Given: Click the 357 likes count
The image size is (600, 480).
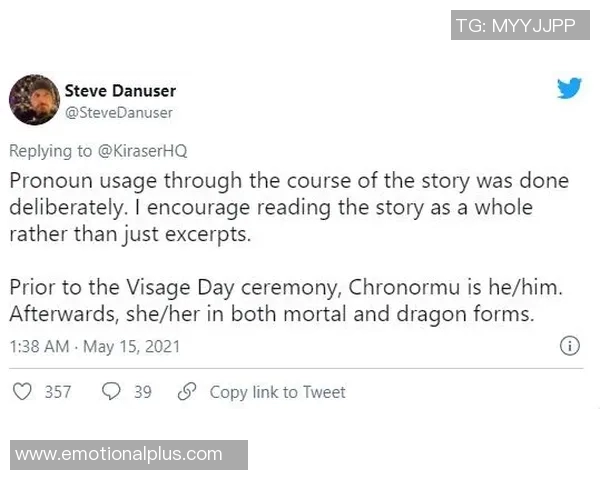Looking at the screenshot, I should click(58, 392).
